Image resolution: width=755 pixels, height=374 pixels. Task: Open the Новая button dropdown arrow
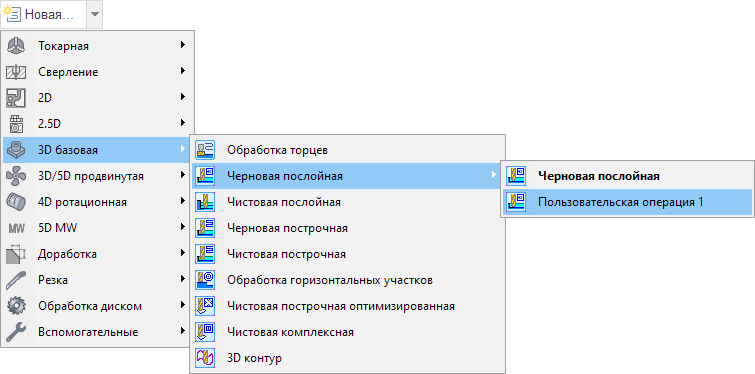pos(94,14)
